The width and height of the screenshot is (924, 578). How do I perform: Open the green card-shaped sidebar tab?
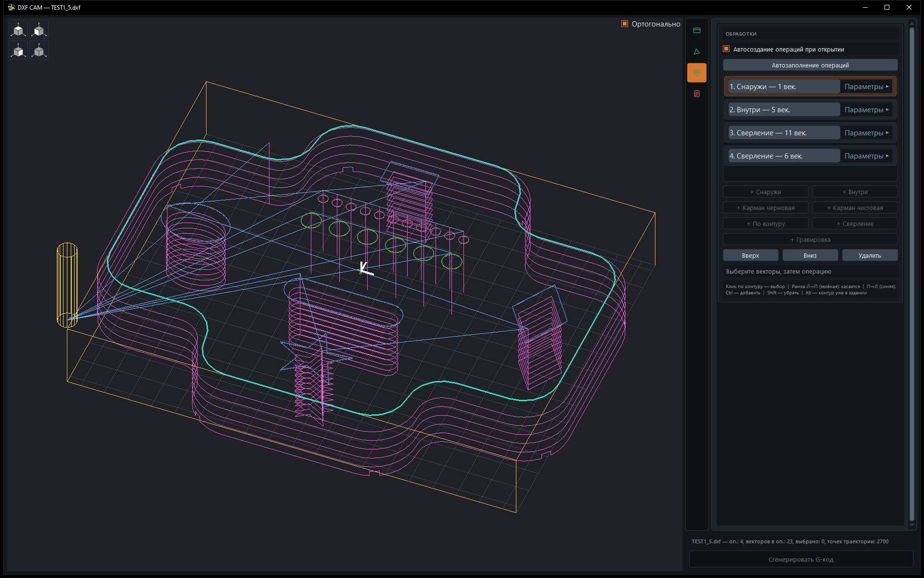pyautogui.click(x=696, y=30)
